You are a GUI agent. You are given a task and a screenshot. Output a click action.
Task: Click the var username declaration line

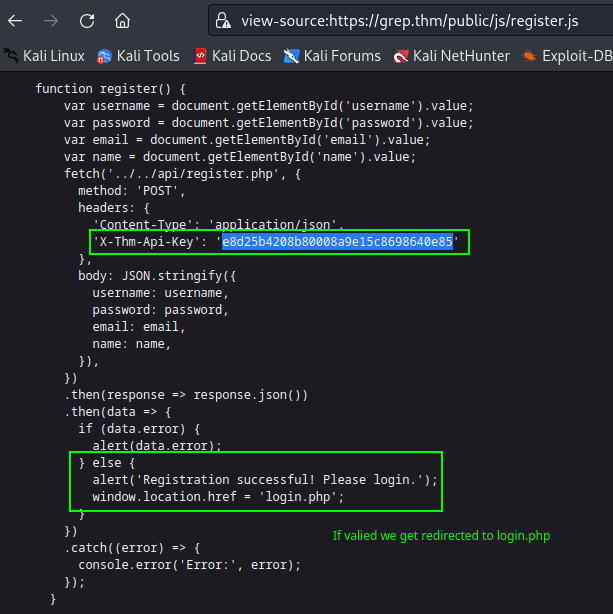coord(269,106)
